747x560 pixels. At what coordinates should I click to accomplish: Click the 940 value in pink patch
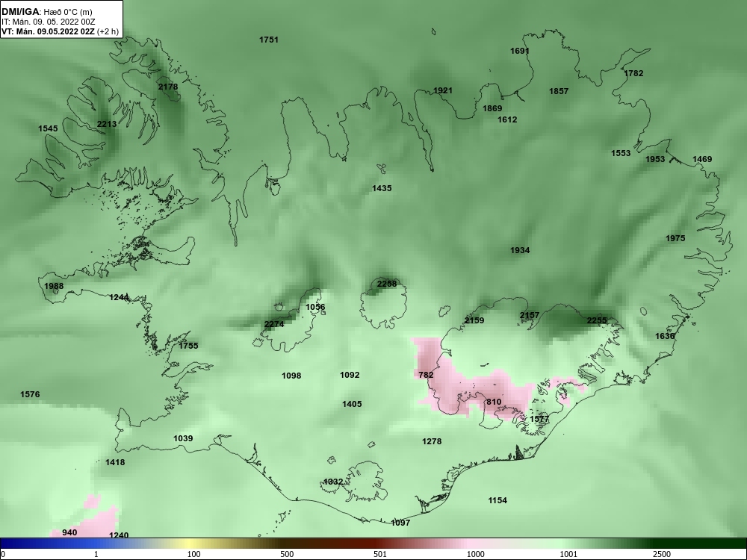[x=69, y=532]
